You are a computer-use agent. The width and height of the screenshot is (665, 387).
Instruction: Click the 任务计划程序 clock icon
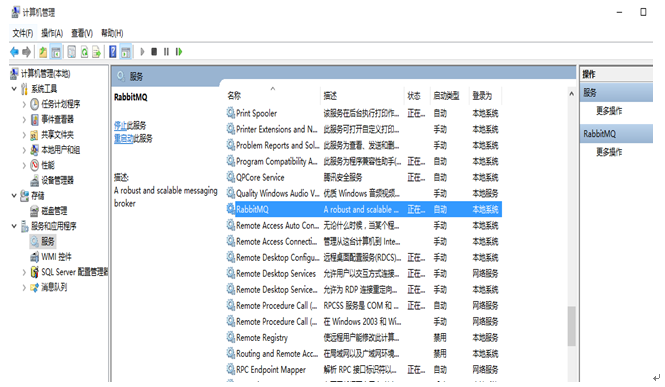[x=34, y=104]
